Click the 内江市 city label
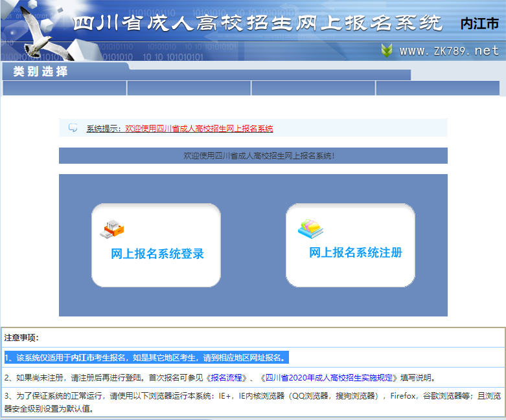Screen dimensions: 506x420 [479, 24]
